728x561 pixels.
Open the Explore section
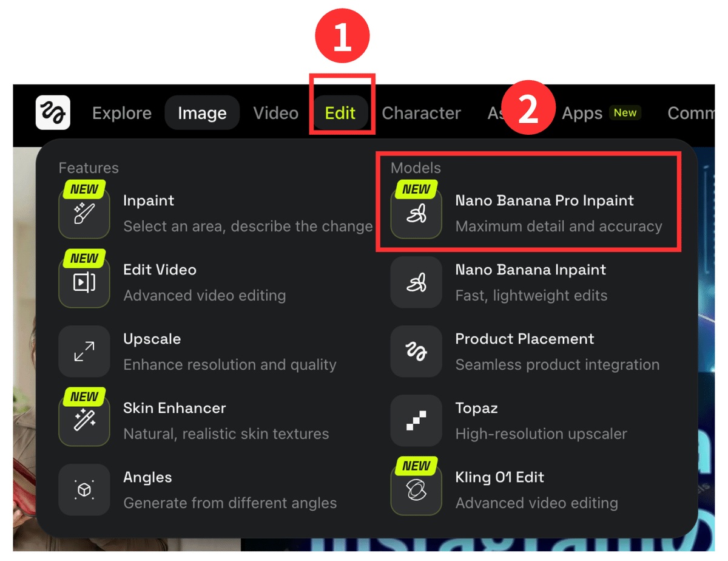point(121,113)
